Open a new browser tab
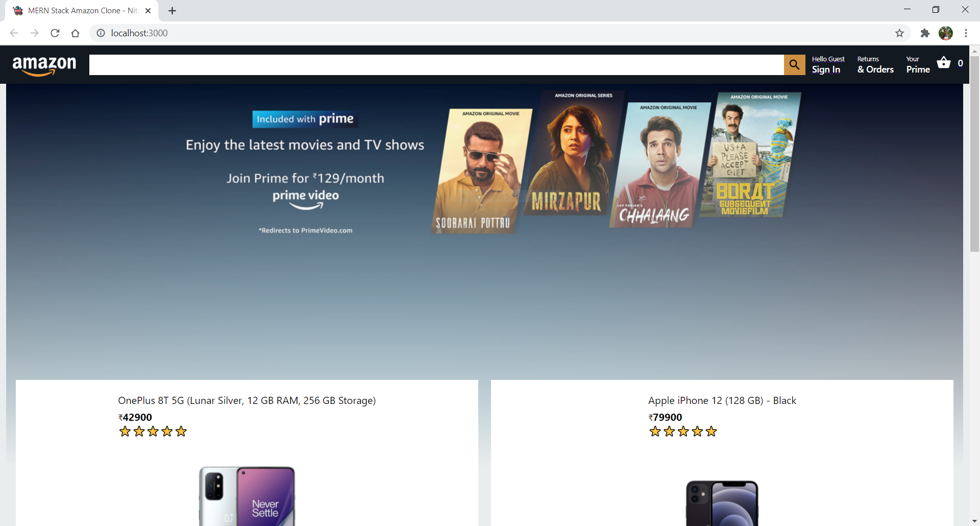 coord(172,11)
